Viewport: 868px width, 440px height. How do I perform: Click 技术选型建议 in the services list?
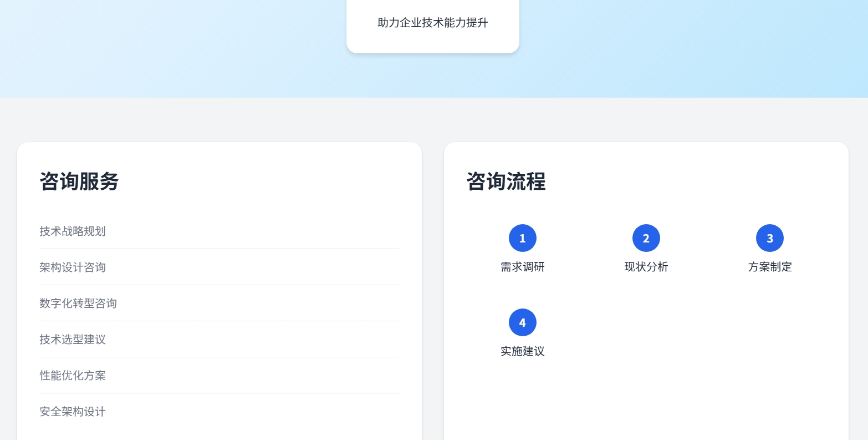tap(73, 340)
